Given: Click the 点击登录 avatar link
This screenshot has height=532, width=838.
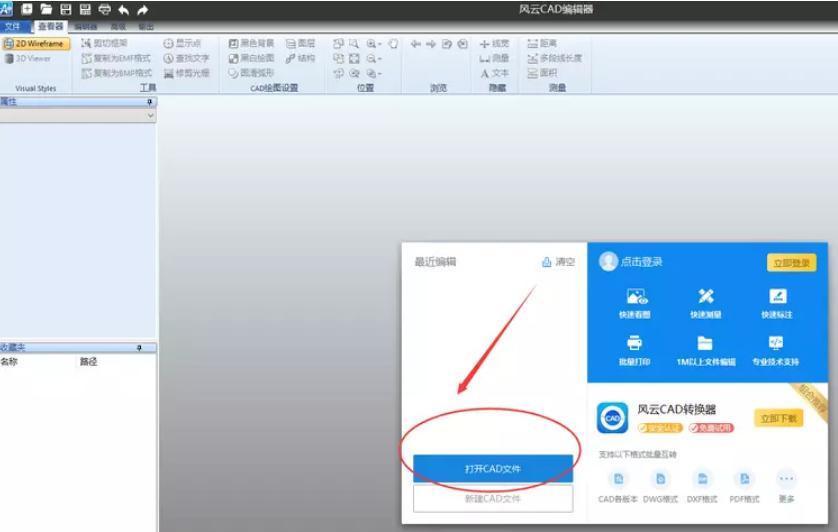Looking at the screenshot, I should point(631,261).
